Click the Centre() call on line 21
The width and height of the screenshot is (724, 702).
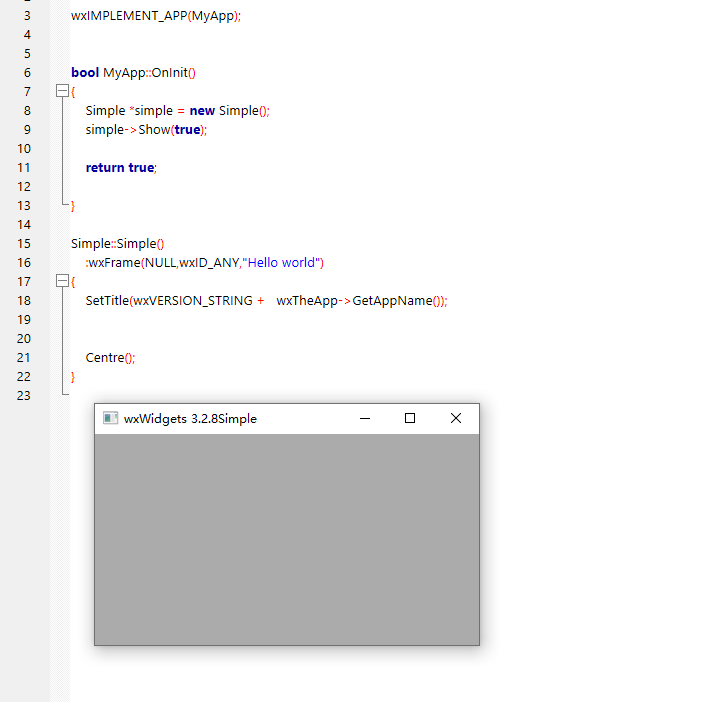click(x=110, y=358)
